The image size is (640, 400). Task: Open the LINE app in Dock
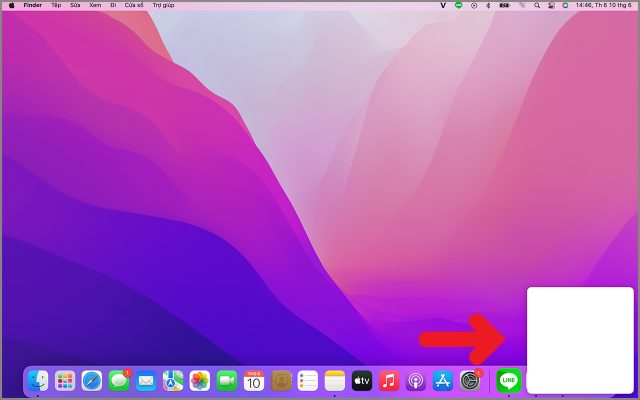509,381
